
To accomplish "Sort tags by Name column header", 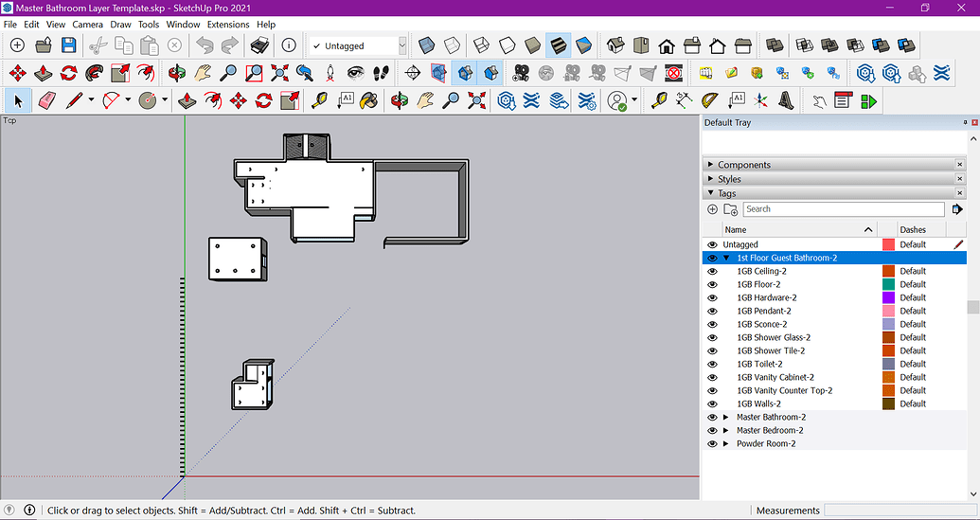I will click(736, 229).
